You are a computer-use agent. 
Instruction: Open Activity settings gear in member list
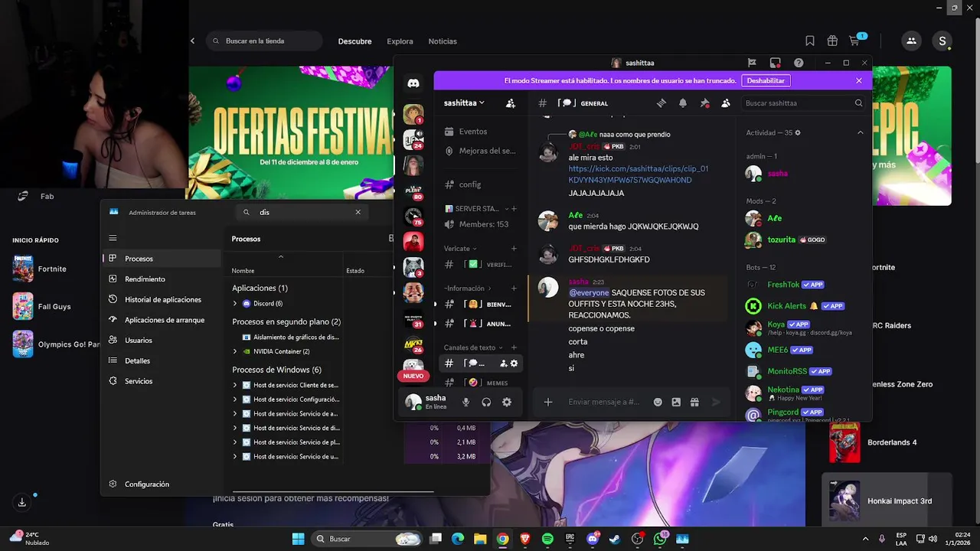click(x=798, y=132)
